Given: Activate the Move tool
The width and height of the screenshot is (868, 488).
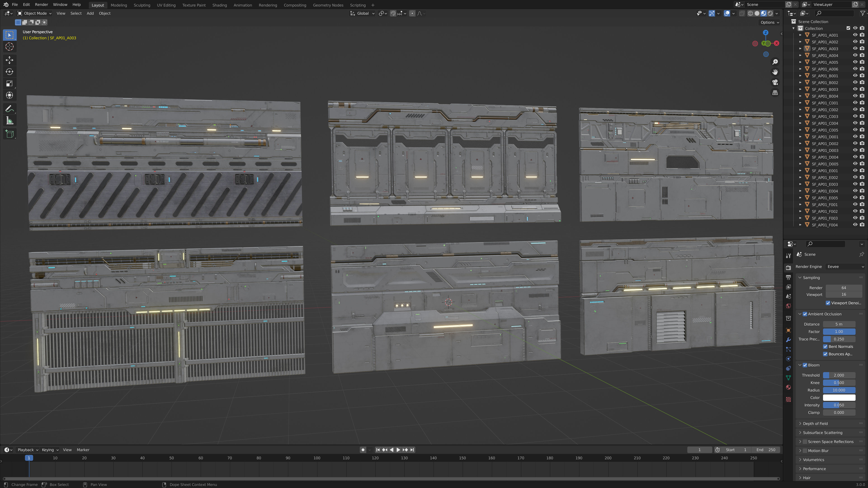Looking at the screenshot, I should [x=9, y=60].
